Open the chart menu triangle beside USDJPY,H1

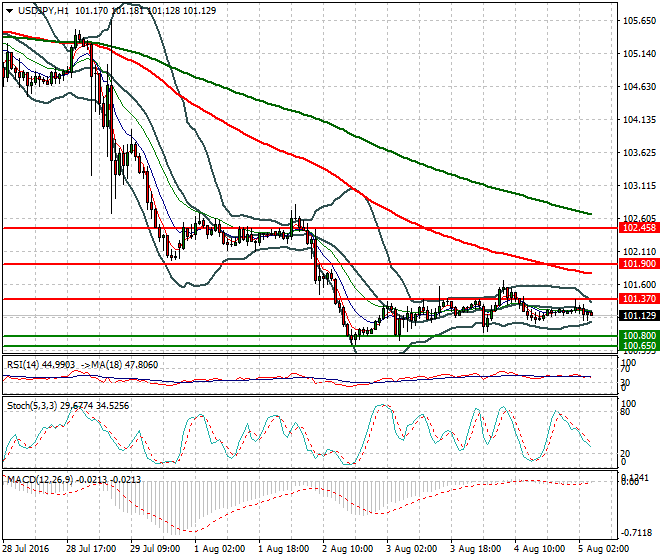click(9, 11)
